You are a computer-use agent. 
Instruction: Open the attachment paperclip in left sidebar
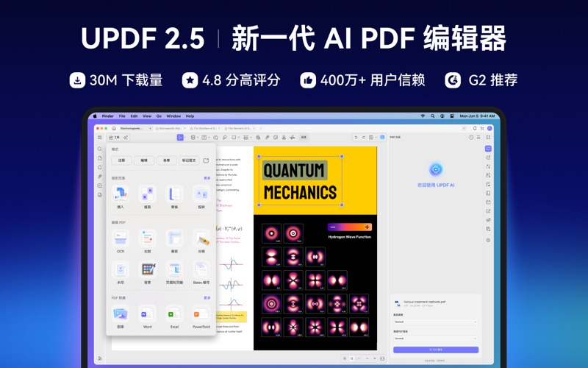point(100,177)
